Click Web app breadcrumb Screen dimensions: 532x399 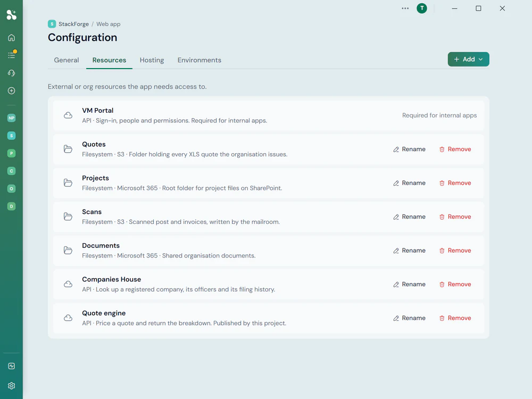(x=108, y=24)
